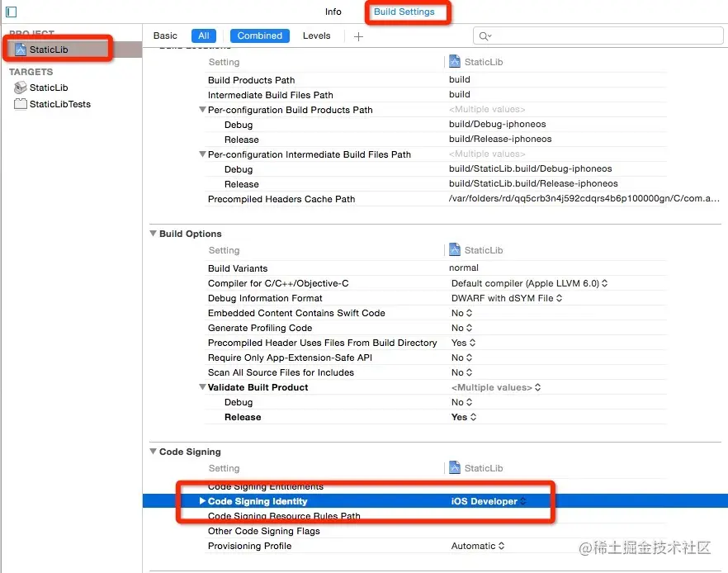This screenshot has width=728, height=573.
Task: Click build/StaticLib.build/Release-iphoneos value
Action: pyautogui.click(x=533, y=183)
